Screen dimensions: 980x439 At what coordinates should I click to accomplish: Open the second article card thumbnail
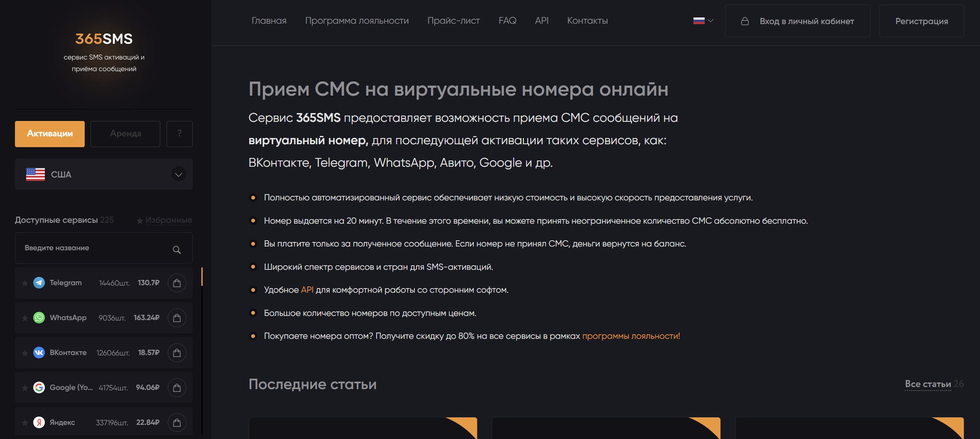tap(606, 428)
